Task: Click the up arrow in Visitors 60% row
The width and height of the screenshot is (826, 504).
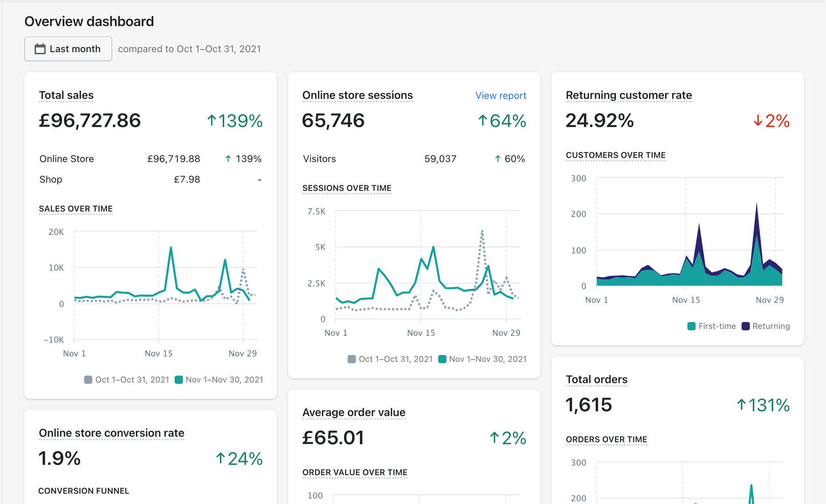Action: (x=497, y=159)
